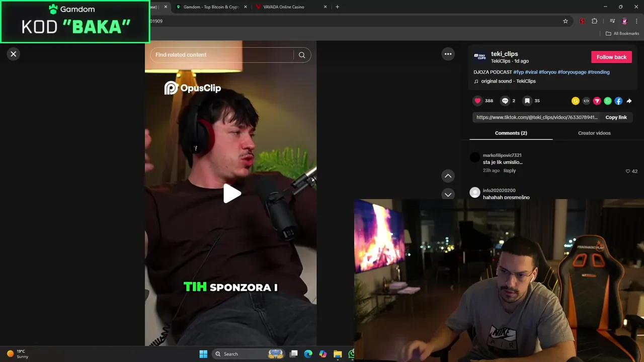Open the #trending hashtag
The width and height of the screenshot is (644, 362).
click(x=599, y=72)
